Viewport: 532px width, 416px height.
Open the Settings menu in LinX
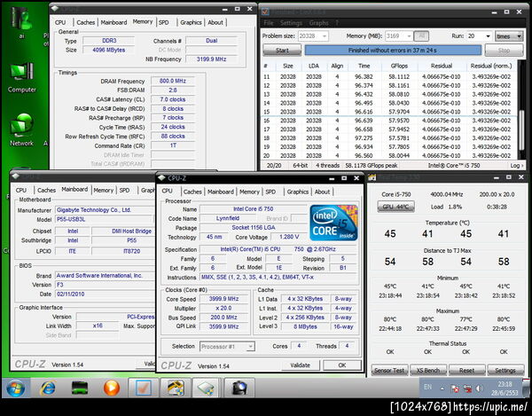(x=291, y=23)
